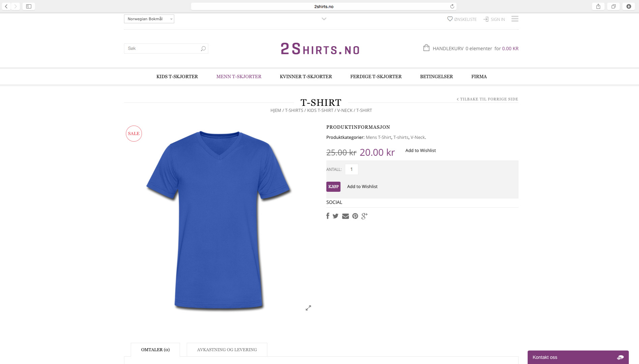The width and height of the screenshot is (639, 364).
Task: Open the KVINNER T-SKJORTER menu
Action: click(306, 77)
